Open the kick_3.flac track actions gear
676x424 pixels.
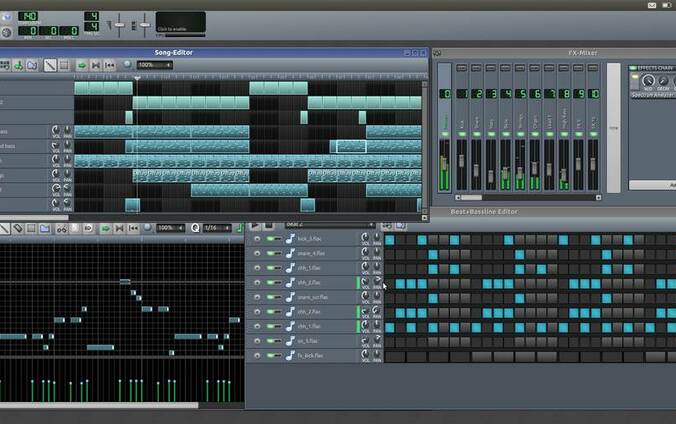click(x=257, y=239)
